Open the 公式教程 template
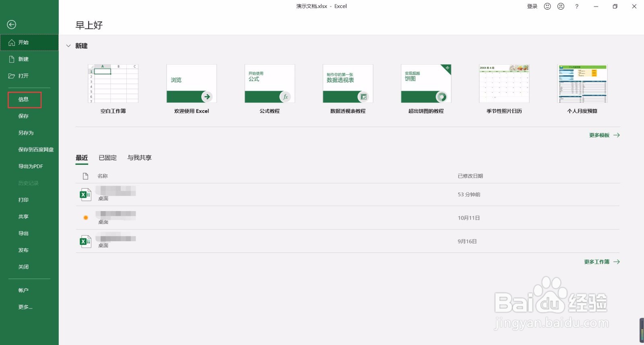The image size is (644, 345). 270,89
